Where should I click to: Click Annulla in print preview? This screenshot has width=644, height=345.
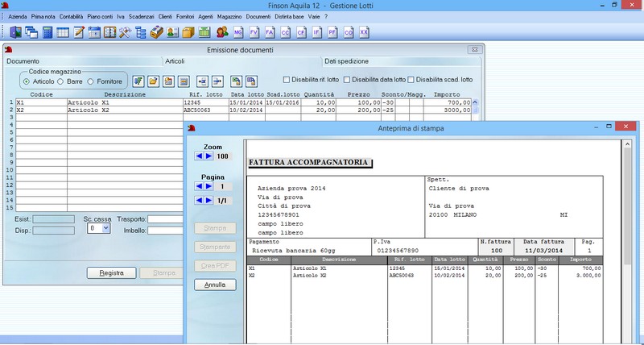point(215,285)
